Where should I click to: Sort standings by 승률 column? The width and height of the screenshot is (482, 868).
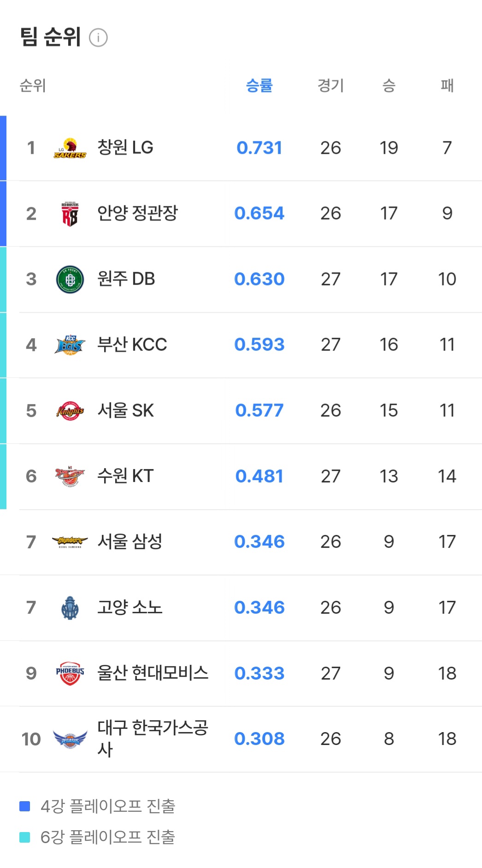[259, 85]
